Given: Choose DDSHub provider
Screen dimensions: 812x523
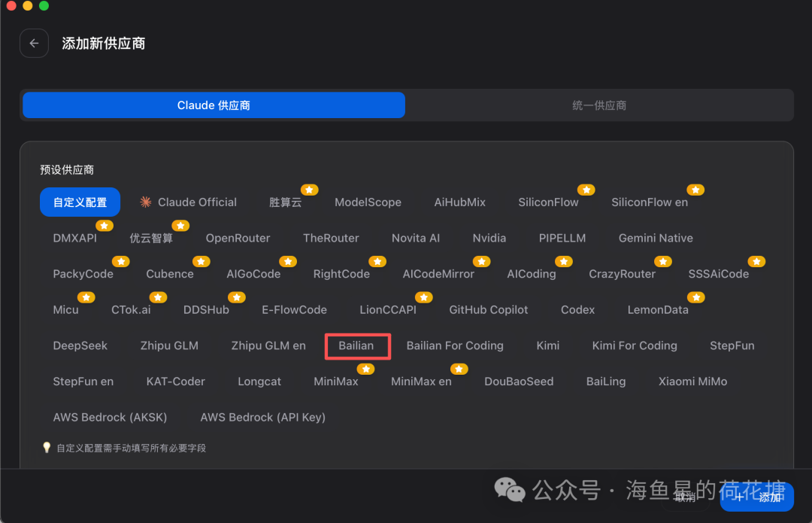Looking at the screenshot, I should pyautogui.click(x=206, y=309).
